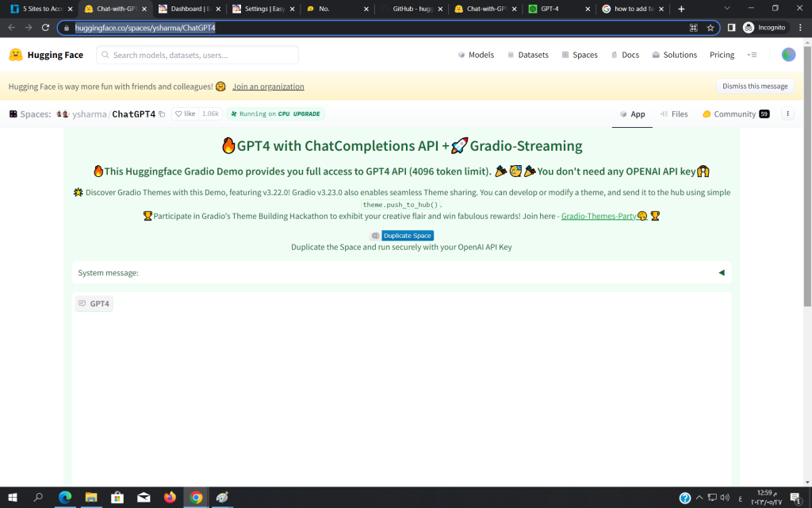Open the Docs menu item
The height and width of the screenshot is (508, 812).
(x=625, y=55)
